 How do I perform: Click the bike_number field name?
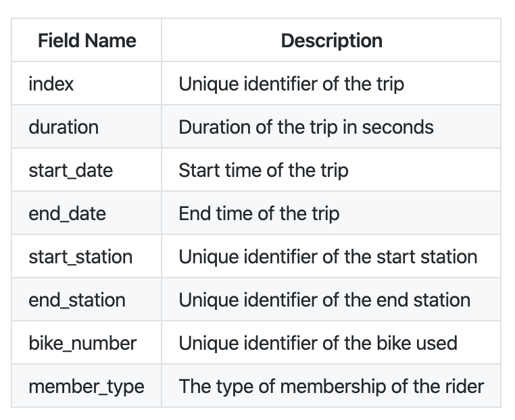pos(82,343)
